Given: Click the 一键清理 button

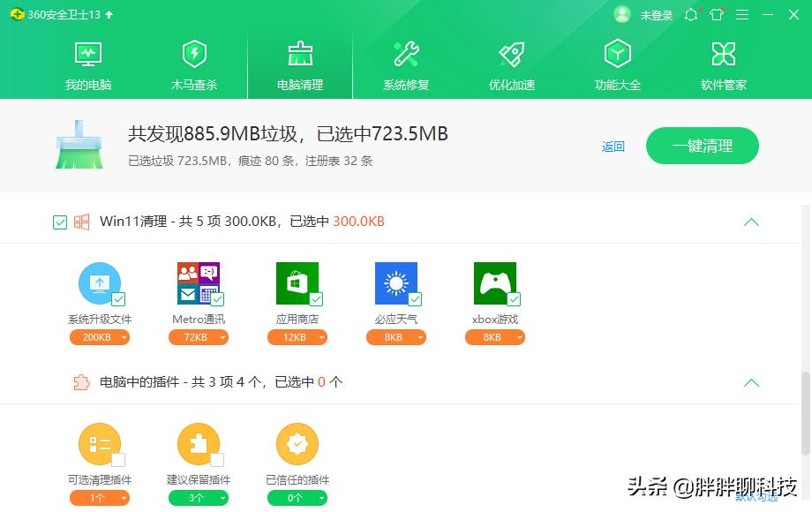Looking at the screenshot, I should [702, 145].
